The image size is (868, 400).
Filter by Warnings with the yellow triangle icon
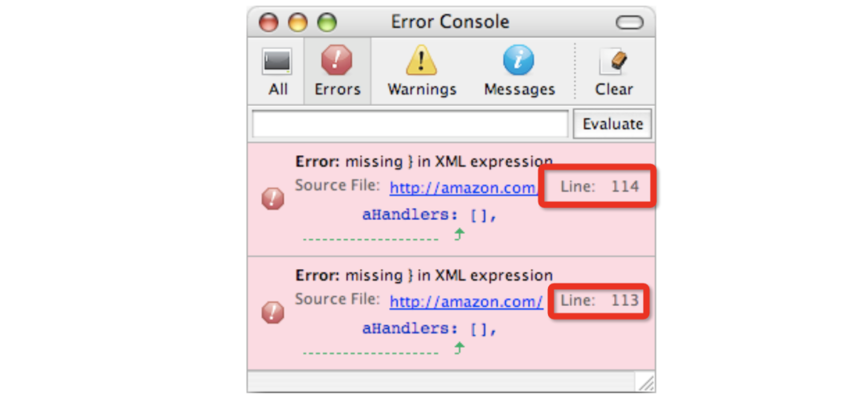pos(421,59)
